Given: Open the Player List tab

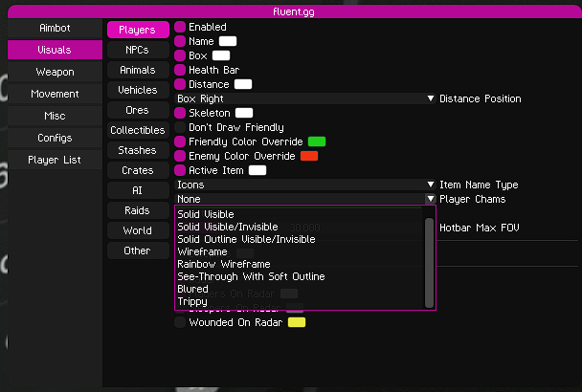Looking at the screenshot, I should tap(55, 160).
